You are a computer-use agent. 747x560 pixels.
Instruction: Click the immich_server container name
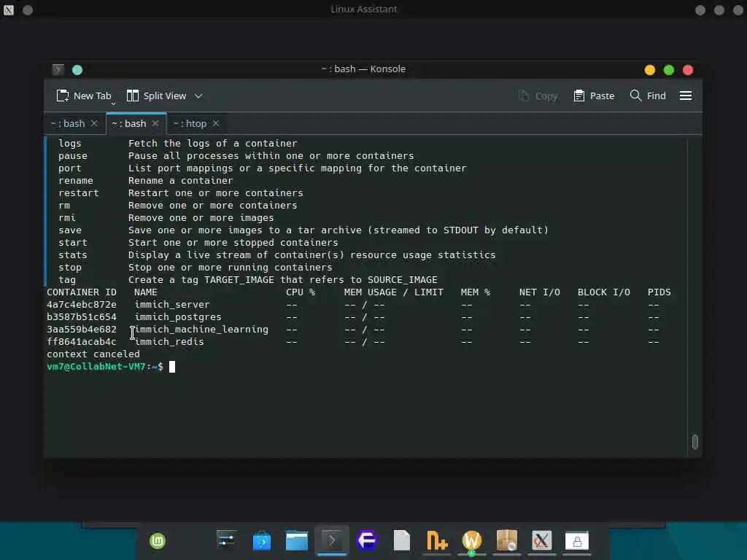[172, 304]
